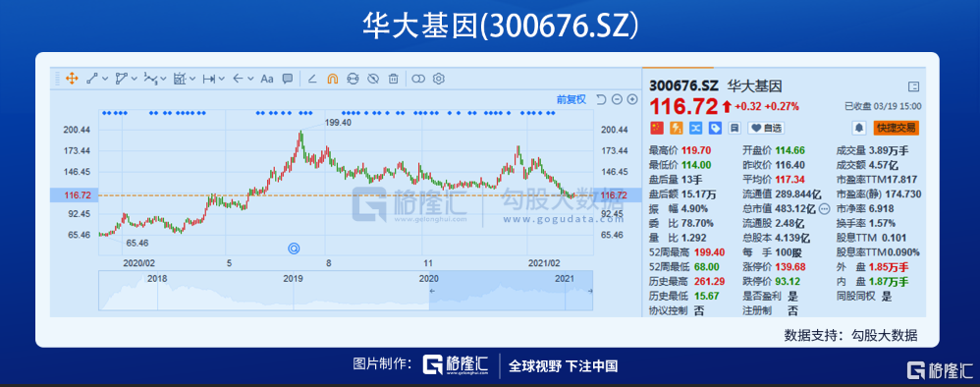Image resolution: width=980 pixels, height=387 pixels.
Task: Open chart settings gear icon
Action: (439, 79)
